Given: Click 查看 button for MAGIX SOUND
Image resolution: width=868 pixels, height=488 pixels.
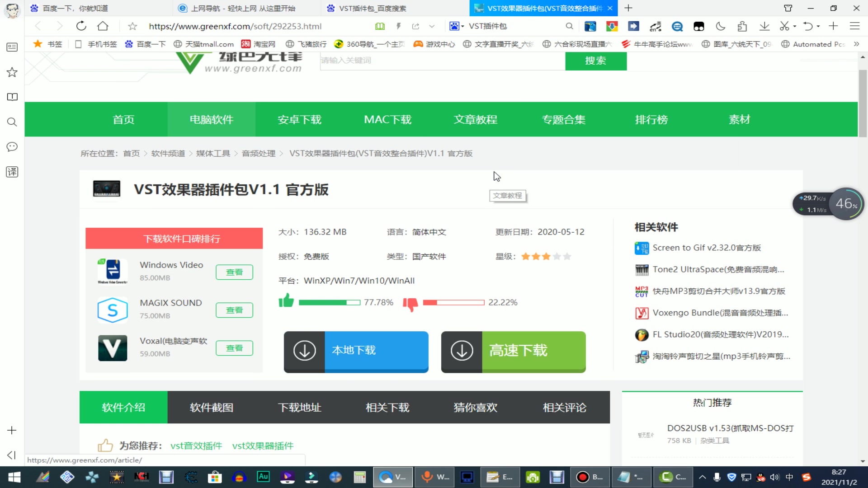Looking at the screenshot, I should click(234, 310).
